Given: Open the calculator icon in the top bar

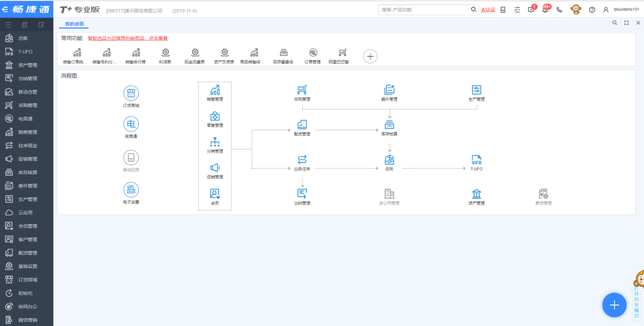Looking at the screenshot, I should pos(503,10).
